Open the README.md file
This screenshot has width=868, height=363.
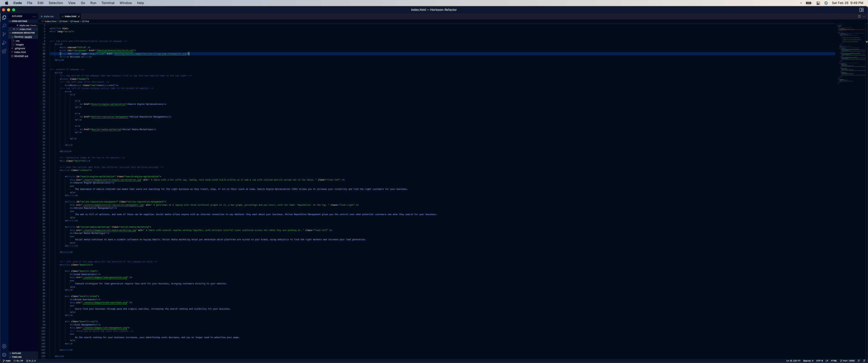[21, 56]
